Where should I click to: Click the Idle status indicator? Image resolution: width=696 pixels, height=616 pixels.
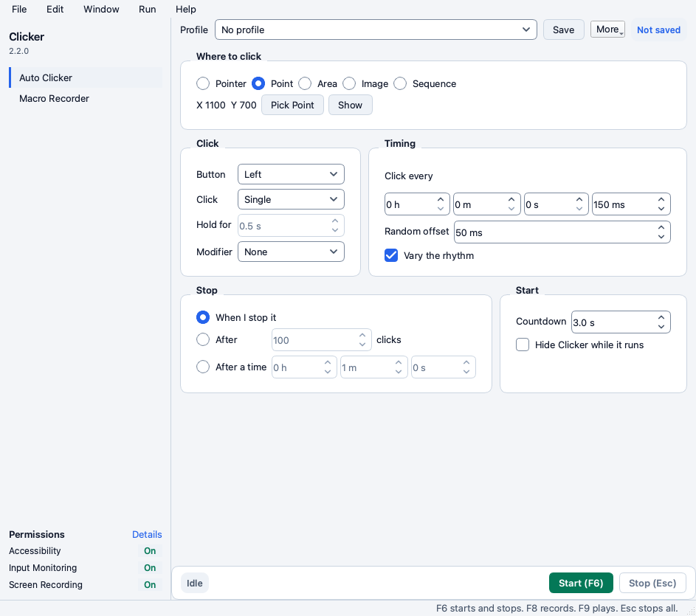click(194, 583)
